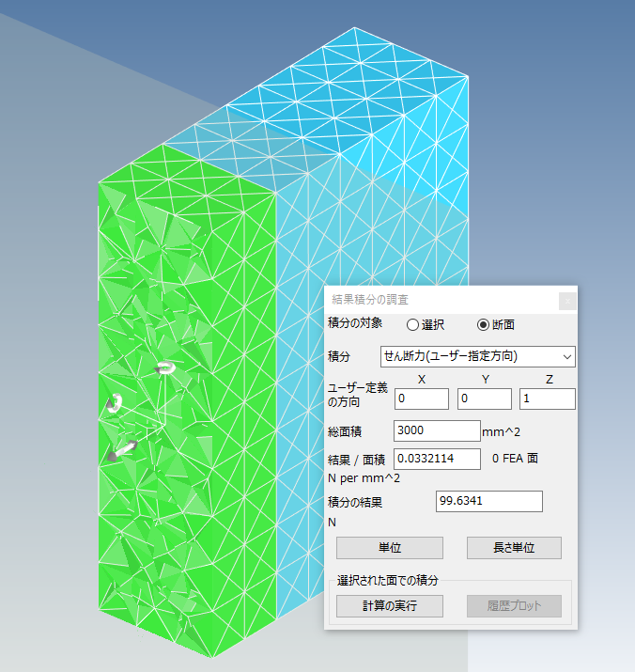Image resolution: width=635 pixels, height=672 pixels.
Task: Click the upper rotation handle on section plane
Action: click(165, 368)
